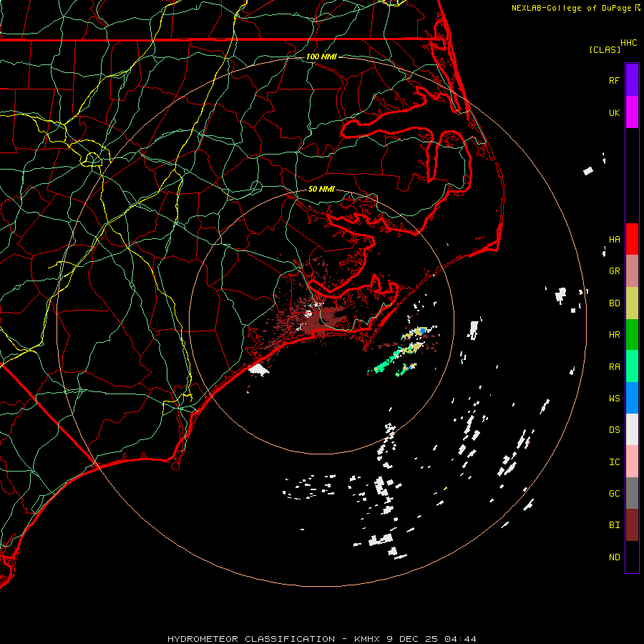Click the BI brown legend block
Image resolution: width=644 pixels, height=644 pixels.
point(632,525)
